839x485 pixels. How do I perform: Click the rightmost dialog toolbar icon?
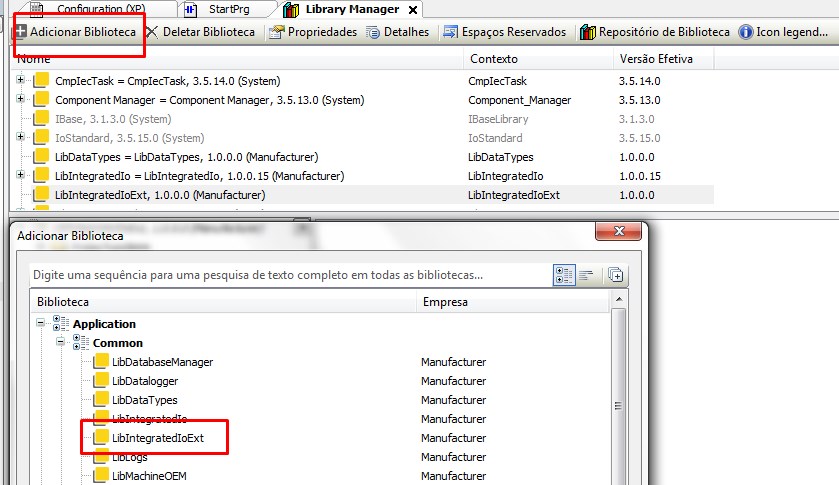coord(615,274)
